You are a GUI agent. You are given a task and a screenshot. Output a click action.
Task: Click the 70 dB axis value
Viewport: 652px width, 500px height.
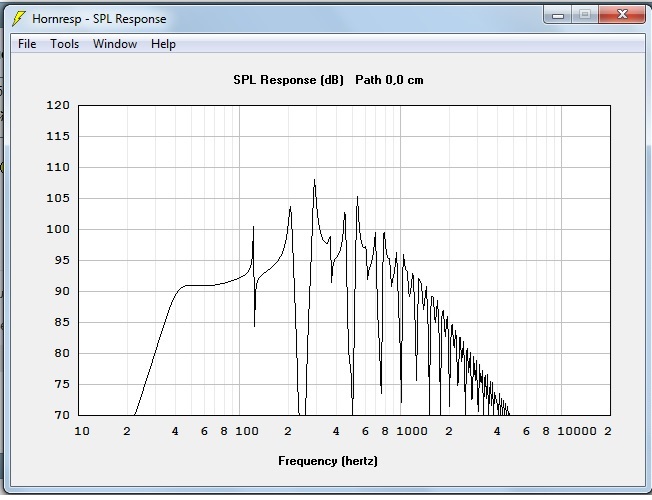coord(62,415)
